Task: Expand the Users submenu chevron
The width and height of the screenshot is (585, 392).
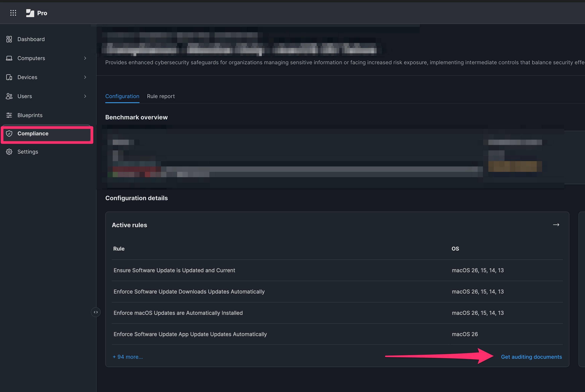Action: [x=85, y=96]
